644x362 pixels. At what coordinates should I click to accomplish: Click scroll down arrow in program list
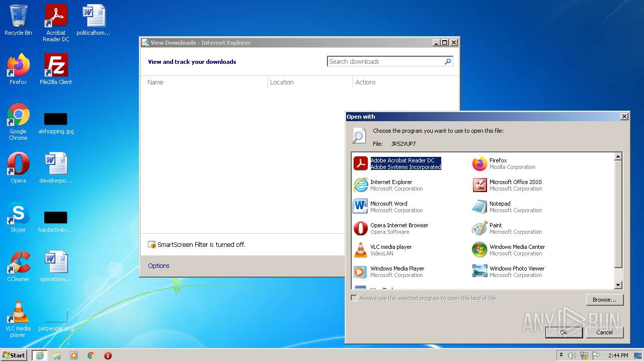tap(618, 285)
